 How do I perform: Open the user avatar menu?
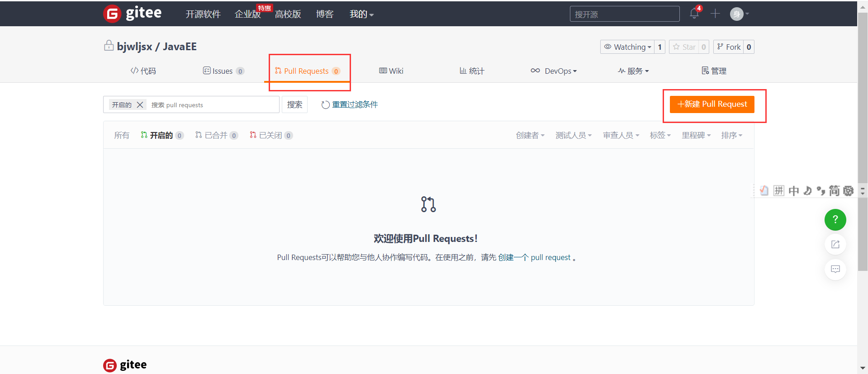pyautogui.click(x=739, y=14)
